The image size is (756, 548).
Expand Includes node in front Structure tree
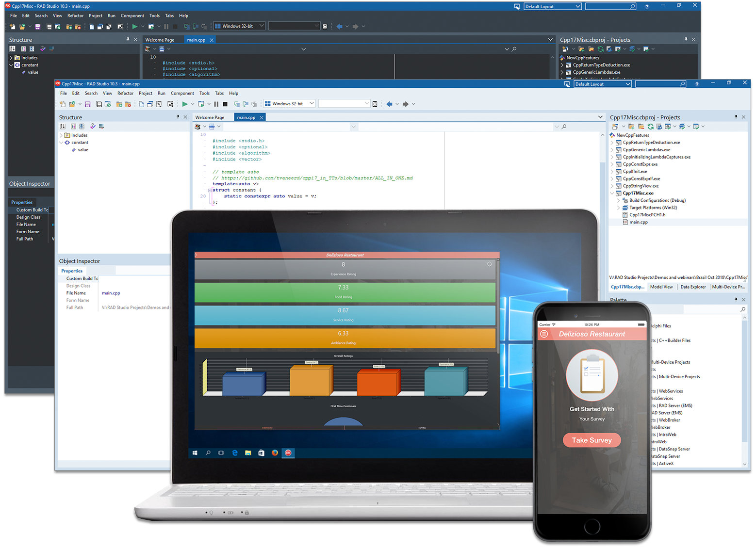pos(61,135)
